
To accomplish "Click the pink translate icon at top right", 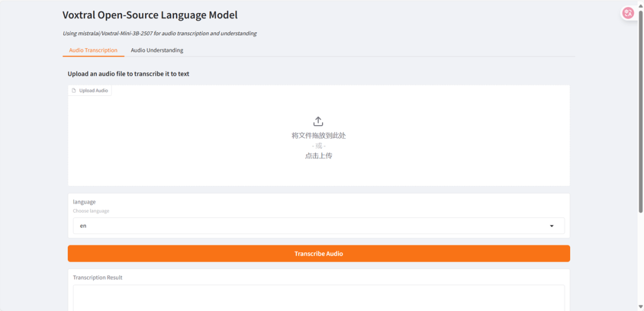I will pyautogui.click(x=628, y=13).
